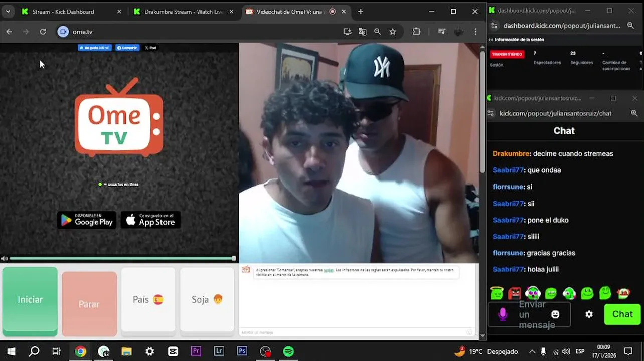Image resolution: width=644 pixels, height=361 pixels.
Task: Click the zoom magnifier icon in address bar
Action: tap(377, 32)
